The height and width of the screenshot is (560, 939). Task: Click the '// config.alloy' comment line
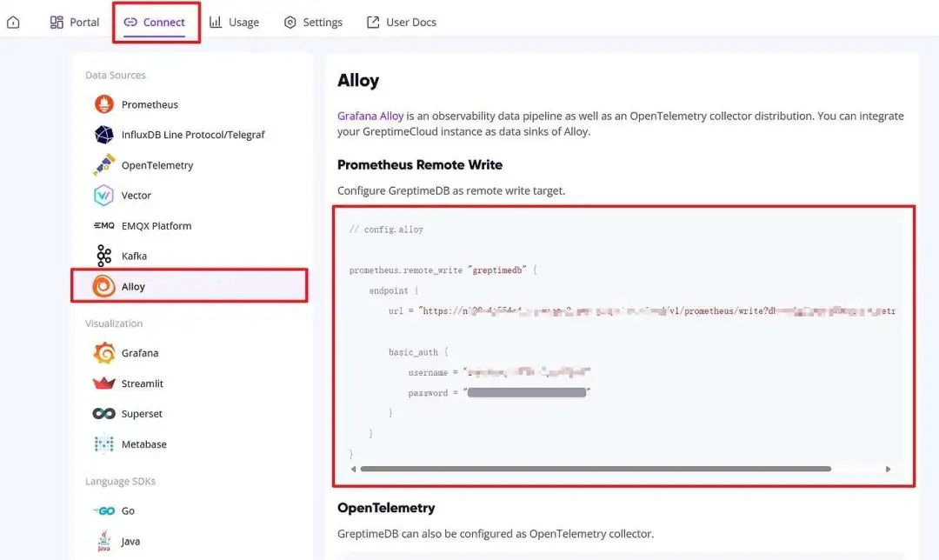(386, 230)
